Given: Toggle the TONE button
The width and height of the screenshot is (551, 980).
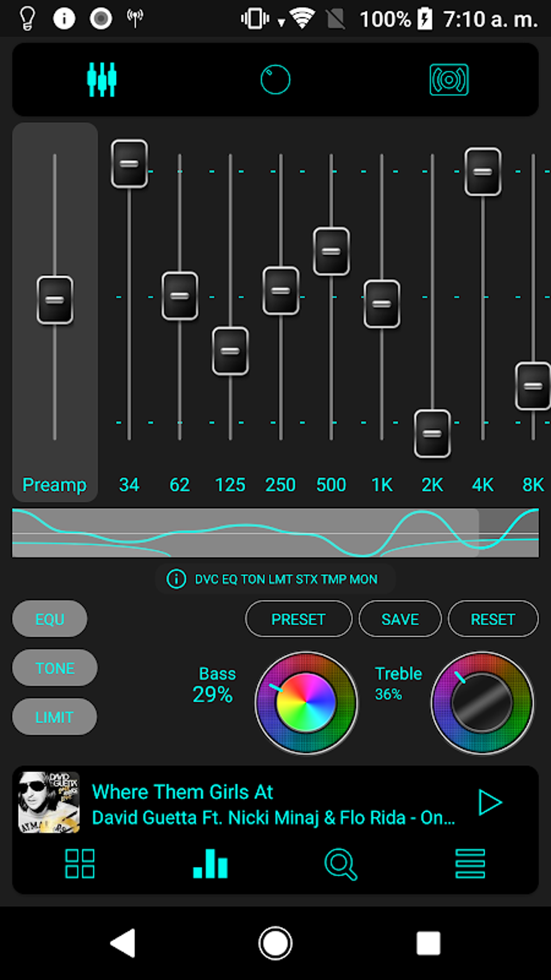Looking at the screenshot, I should tap(55, 668).
